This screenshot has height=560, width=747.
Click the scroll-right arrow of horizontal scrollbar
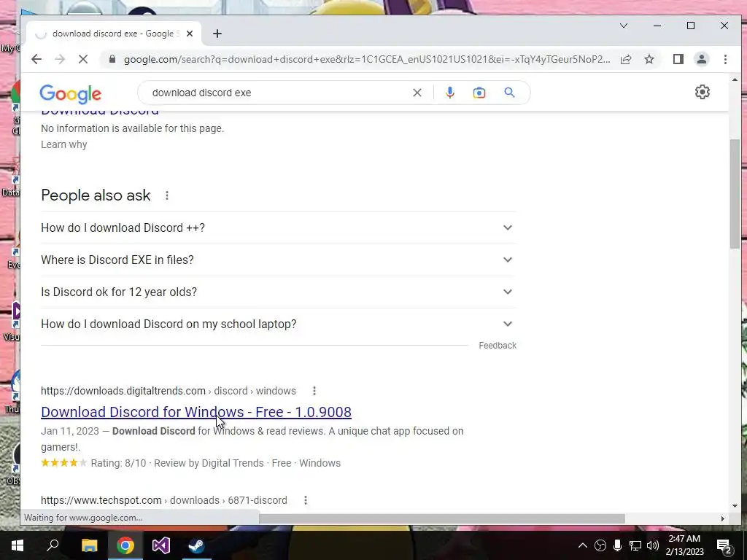coord(722,518)
